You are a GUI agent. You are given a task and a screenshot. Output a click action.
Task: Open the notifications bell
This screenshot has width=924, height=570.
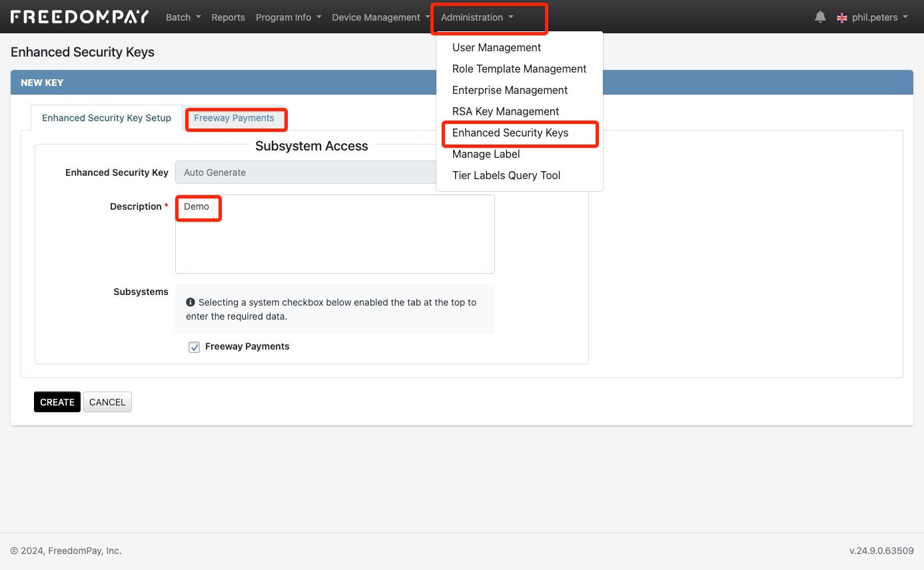[820, 17]
